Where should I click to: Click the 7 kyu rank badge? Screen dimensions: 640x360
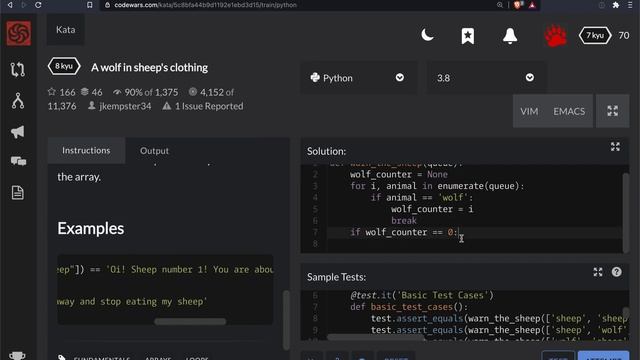coord(595,36)
